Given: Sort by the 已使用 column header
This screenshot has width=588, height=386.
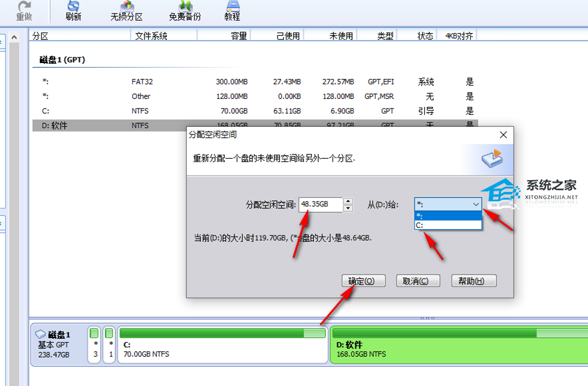Looking at the screenshot, I should tap(277, 36).
